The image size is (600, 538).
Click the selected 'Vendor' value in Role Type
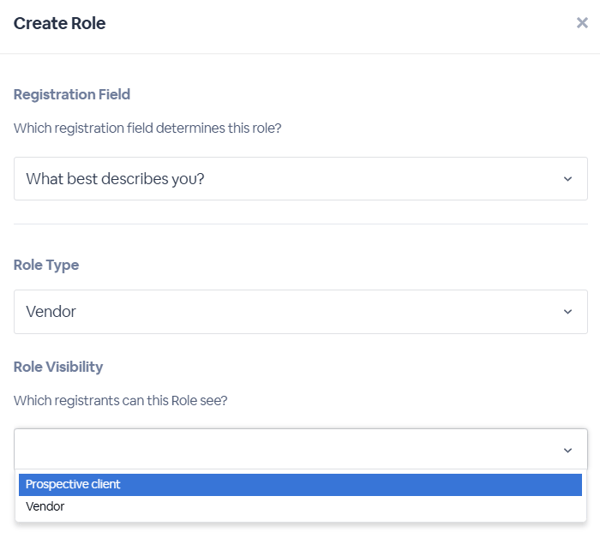[51, 311]
